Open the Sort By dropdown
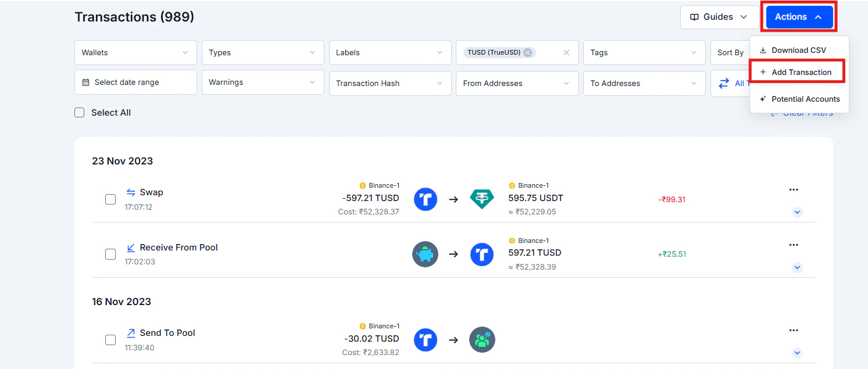The height and width of the screenshot is (369, 868). (x=730, y=52)
